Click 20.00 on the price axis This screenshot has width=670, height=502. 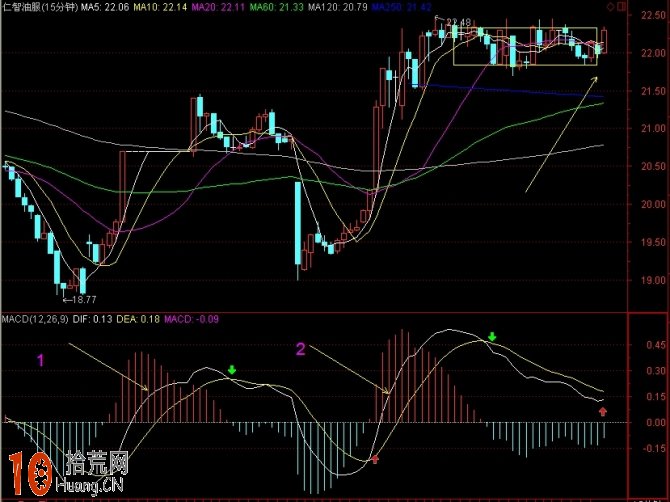point(653,204)
